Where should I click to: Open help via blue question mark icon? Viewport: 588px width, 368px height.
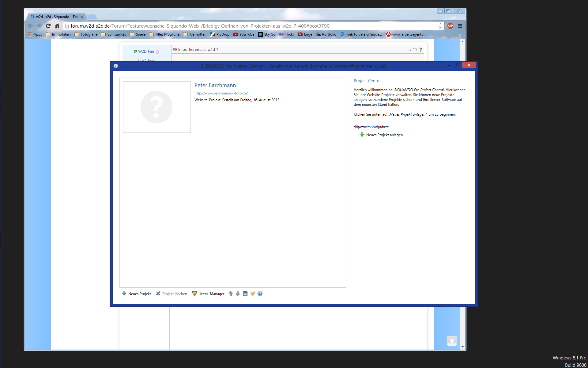pyautogui.click(x=260, y=293)
